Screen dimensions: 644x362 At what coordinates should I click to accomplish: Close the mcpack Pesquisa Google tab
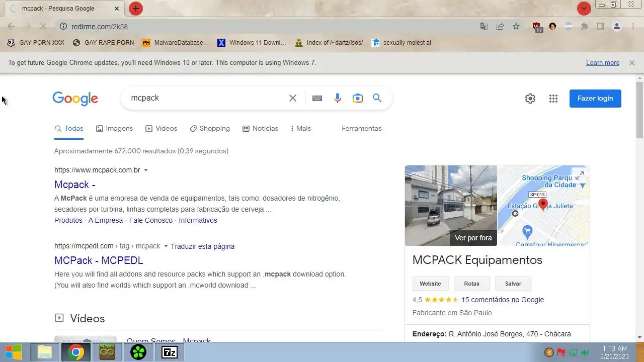(x=117, y=9)
